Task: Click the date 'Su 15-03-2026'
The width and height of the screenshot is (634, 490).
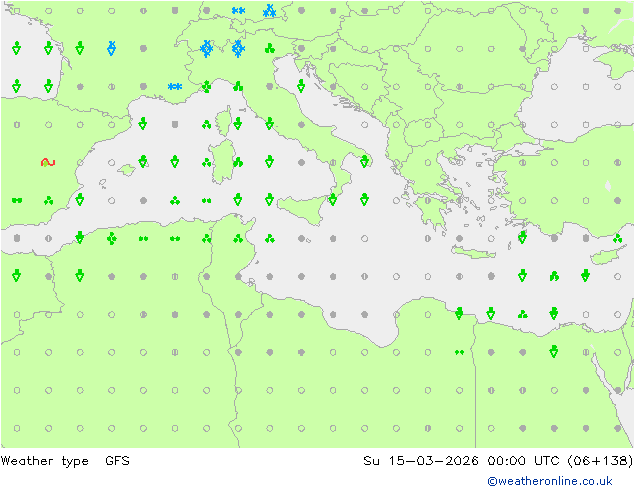Action: coord(421,460)
